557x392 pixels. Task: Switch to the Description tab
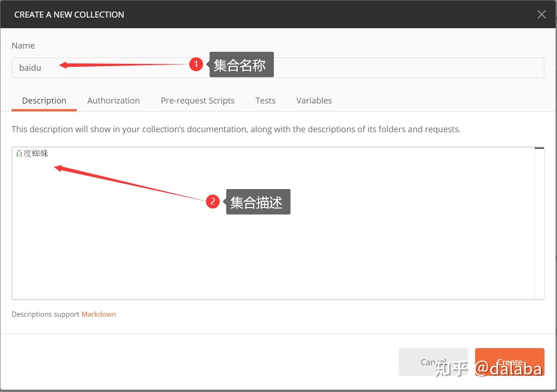[44, 101]
